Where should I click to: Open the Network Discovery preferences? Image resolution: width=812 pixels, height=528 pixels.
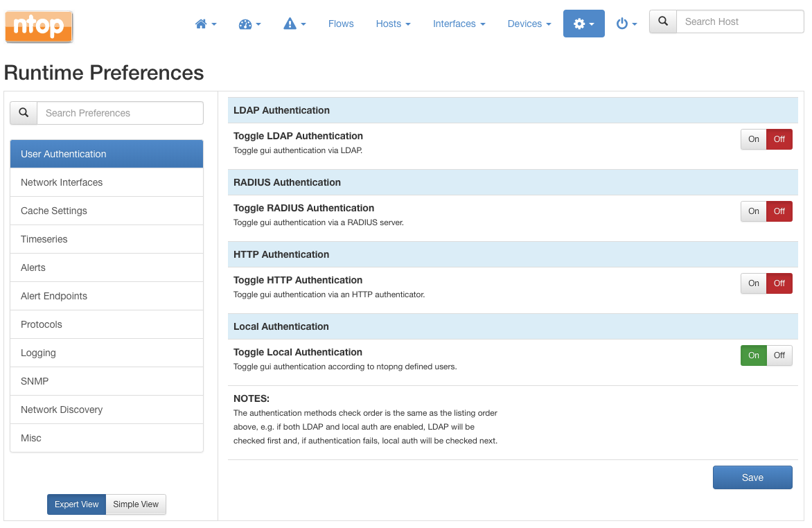[x=107, y=410]
